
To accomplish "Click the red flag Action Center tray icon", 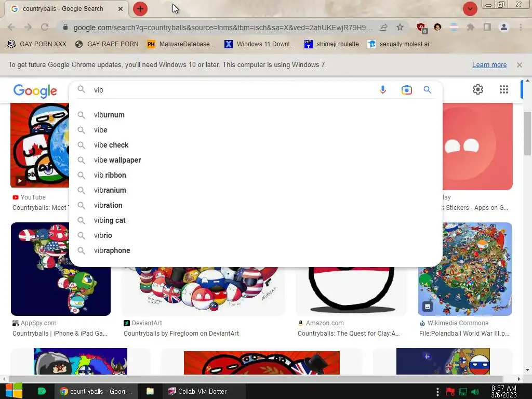I will tap(450, 392).
